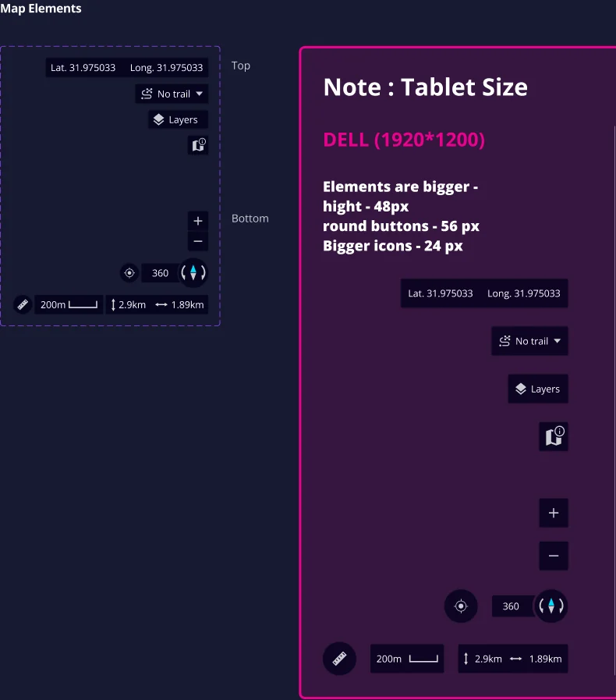This screenshot has height=700, width=616.
Task: Click the DELL (1920*1200) pink text
Action: point(404,140)
